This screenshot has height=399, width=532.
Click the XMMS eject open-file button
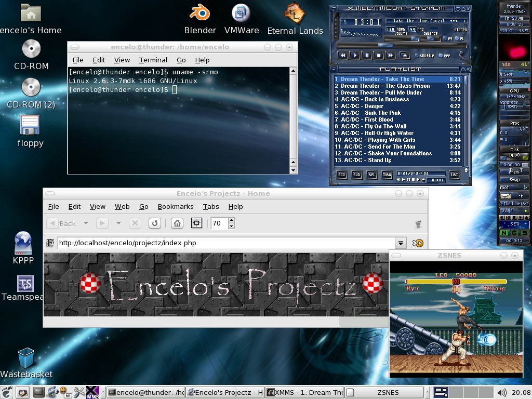click(404, 55)
